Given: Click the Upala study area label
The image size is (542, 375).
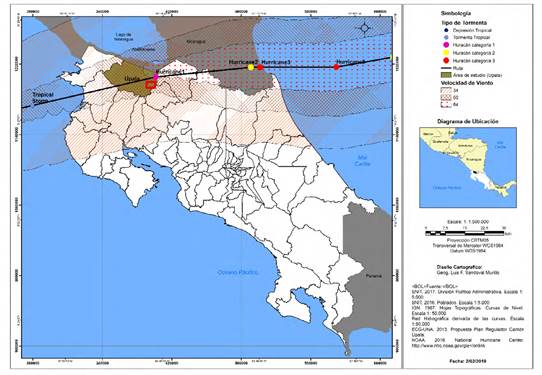Looking at the screenshot, I should pos(132,79).
